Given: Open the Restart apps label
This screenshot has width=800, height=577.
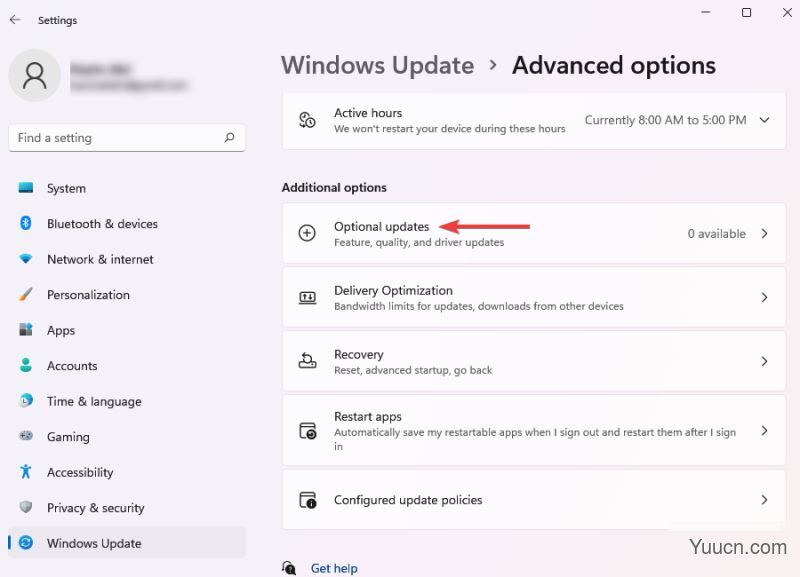Looking at the screenshot, I should (x=368, y=416).
